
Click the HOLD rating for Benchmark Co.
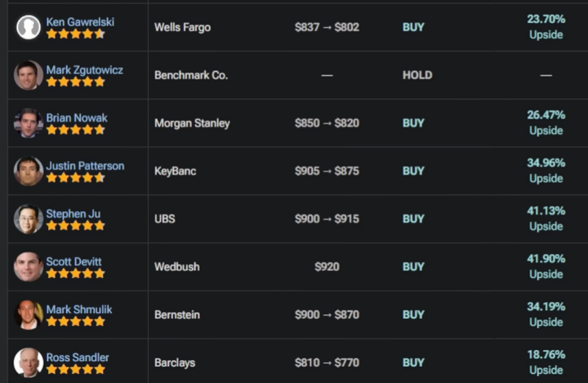coord(418,75)
